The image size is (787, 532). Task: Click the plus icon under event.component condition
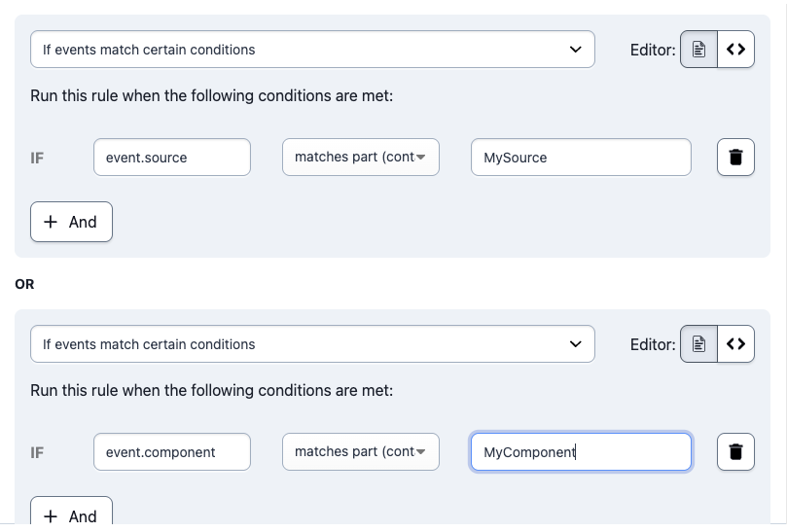tap(51, 515)
